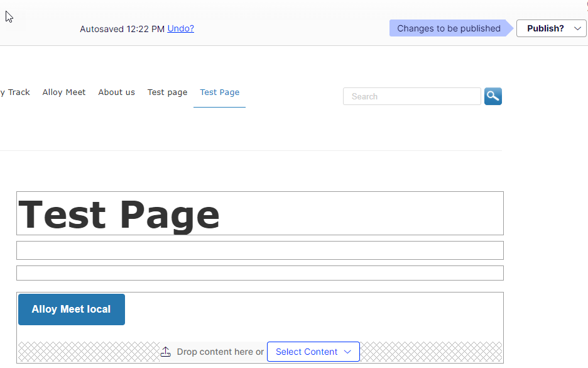Select the lowercase Test page nav item

click(x=167, y=92)
